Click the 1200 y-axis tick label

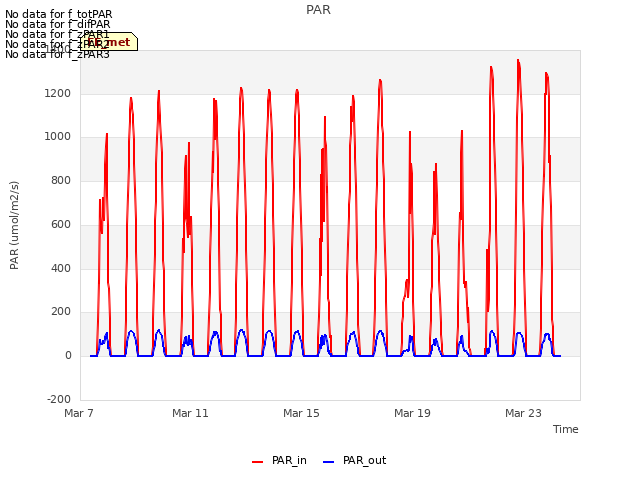point(58,93)
